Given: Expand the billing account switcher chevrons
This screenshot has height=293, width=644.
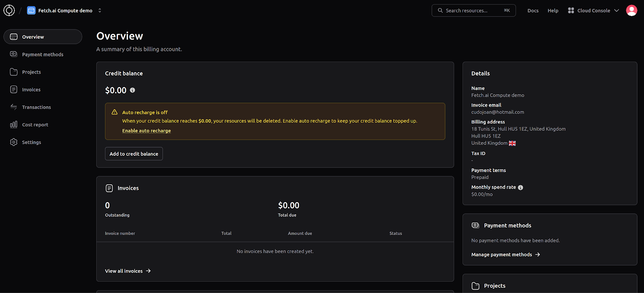Looking at the screenshot, I should pyautogui.click(x=100, y=10).
